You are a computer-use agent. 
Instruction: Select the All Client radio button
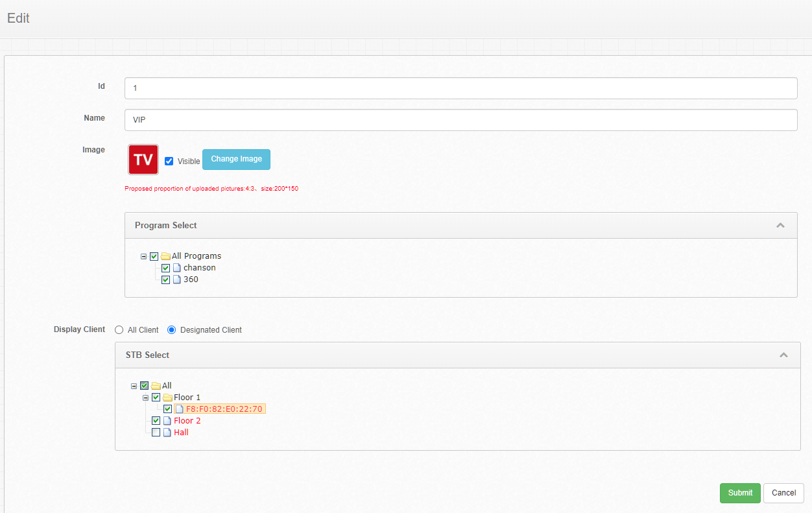tap(119, 330)
